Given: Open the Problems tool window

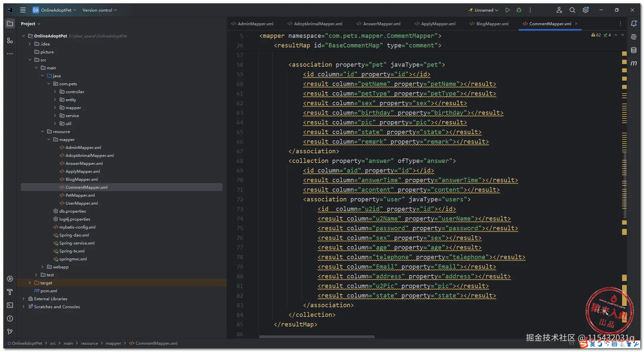Looking at the screenshot, I should point(10,318).
